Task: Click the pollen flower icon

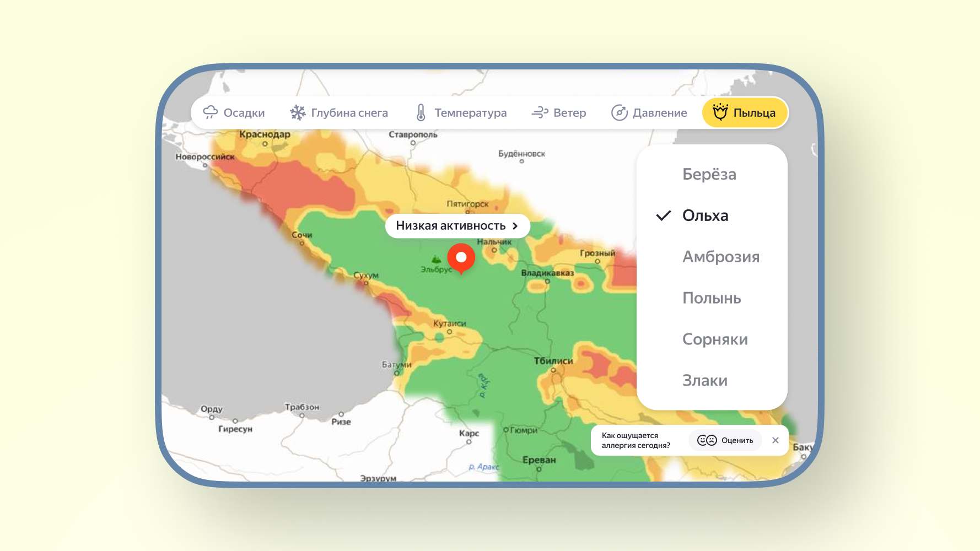Action: click(720, 112)
